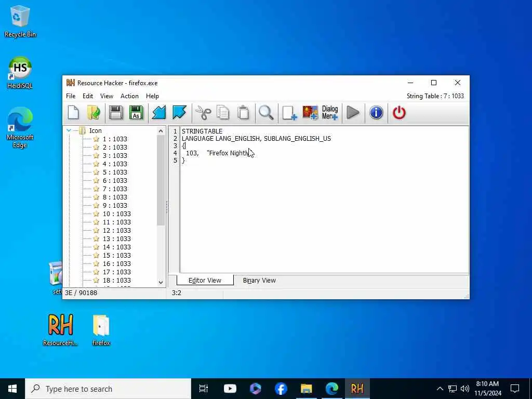The width and height of the screenshot is (532, 399).
Task: Click the 103 string ID in editor
Action: [191, 153]
